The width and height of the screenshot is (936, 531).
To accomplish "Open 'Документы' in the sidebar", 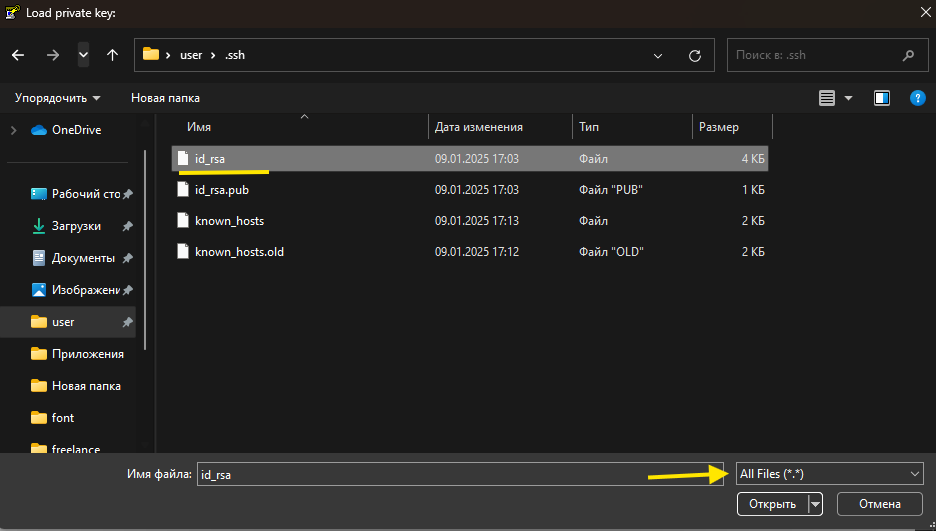I will 82,258.
